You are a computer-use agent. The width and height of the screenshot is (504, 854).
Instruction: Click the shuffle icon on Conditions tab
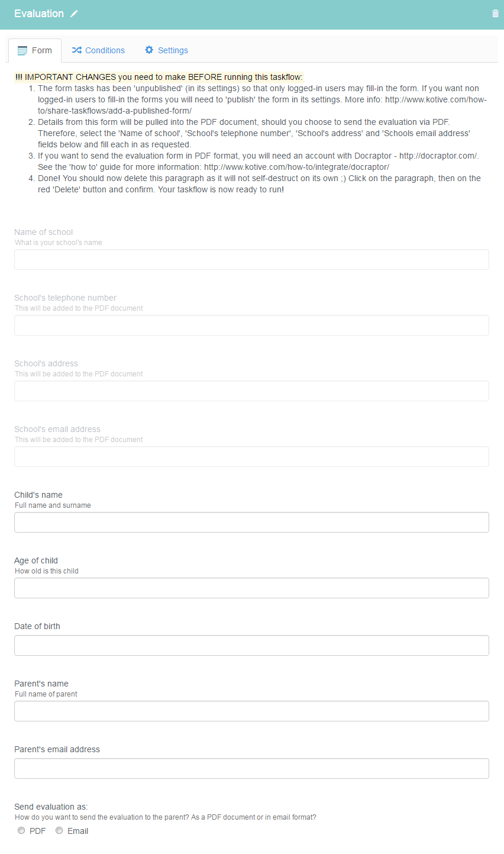coord(77,50)
